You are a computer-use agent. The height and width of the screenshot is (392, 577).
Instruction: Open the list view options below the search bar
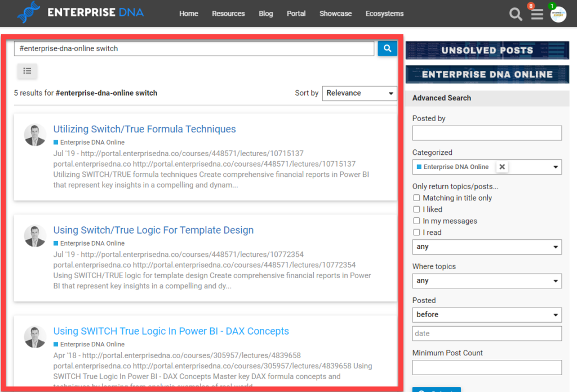tap(27, 71)
